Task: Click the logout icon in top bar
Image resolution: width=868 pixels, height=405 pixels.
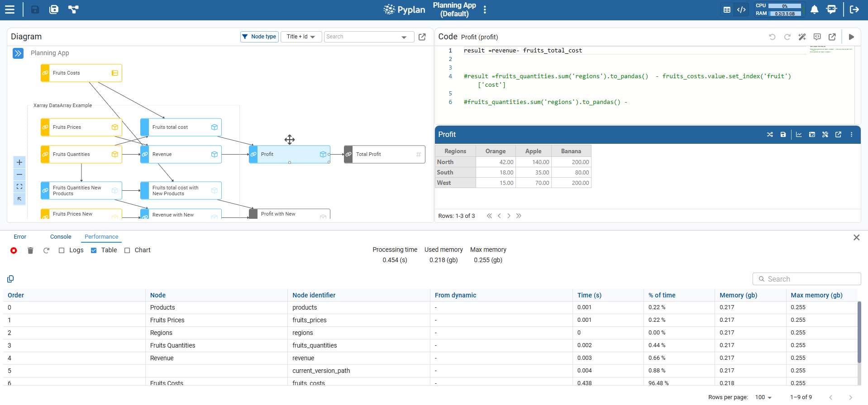Action: point(854,9)
